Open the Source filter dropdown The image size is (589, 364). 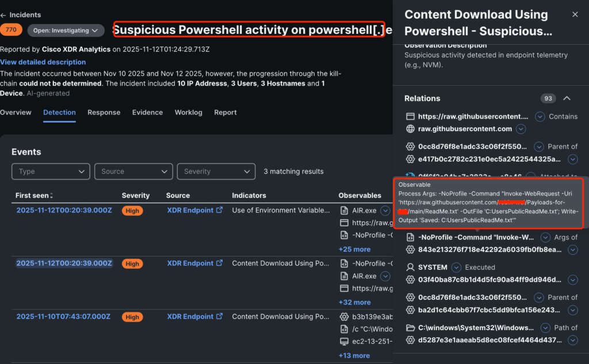tap(133, 171)
